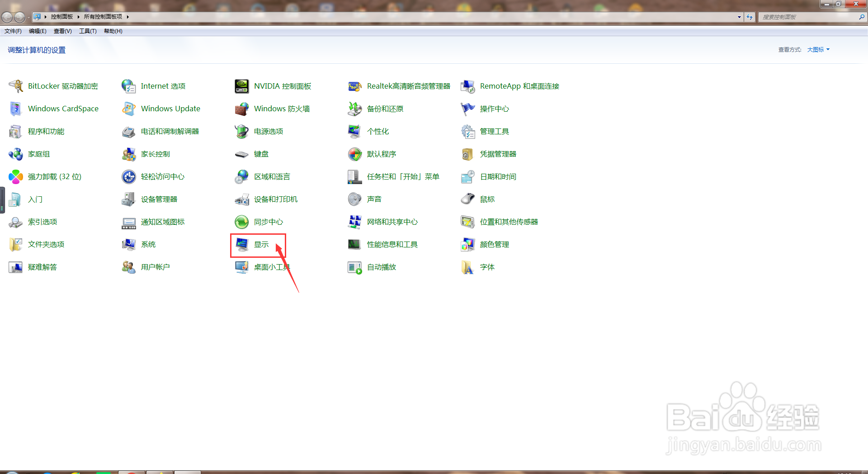Click the forward navigation button
Screen dimensions: 868x474
click(x=19, y=17)
